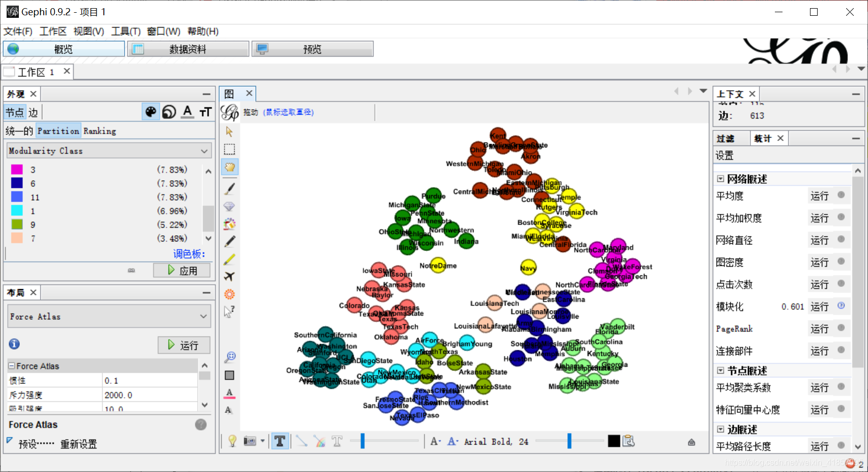Image resolution: width=868 pixels, height=472 pixels.
Task: Click 重新设置 reset button
Action: pos(79,444)
